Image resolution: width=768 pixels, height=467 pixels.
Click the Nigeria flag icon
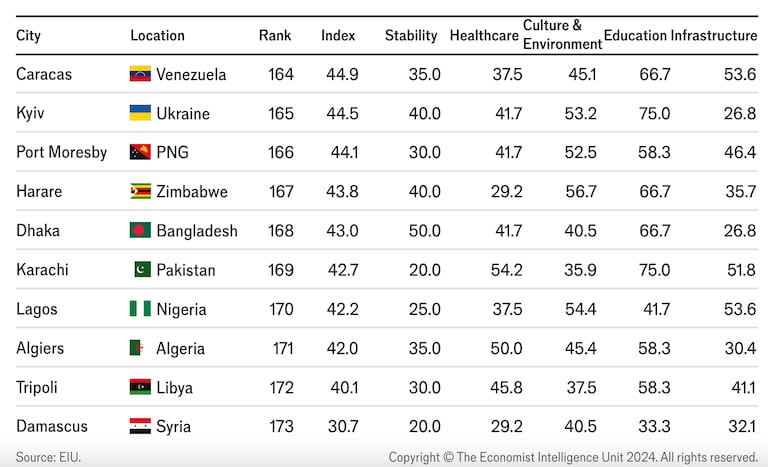pyautogui.click(x=140, y=309)
